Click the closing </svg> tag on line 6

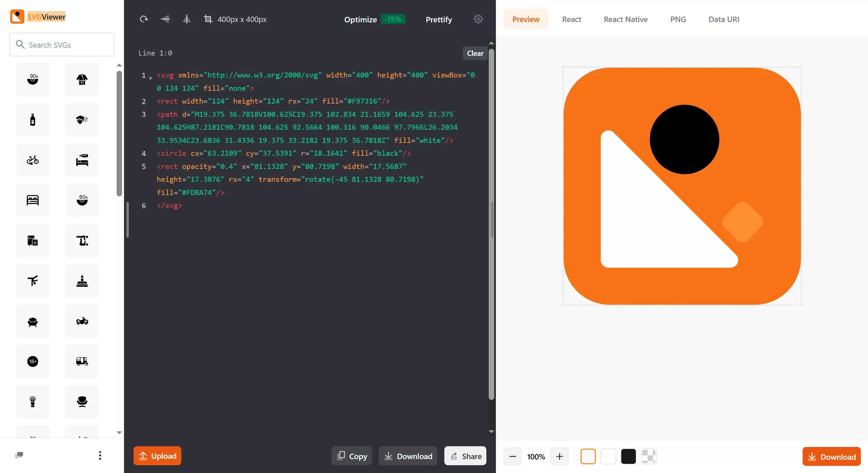[169, 206]
